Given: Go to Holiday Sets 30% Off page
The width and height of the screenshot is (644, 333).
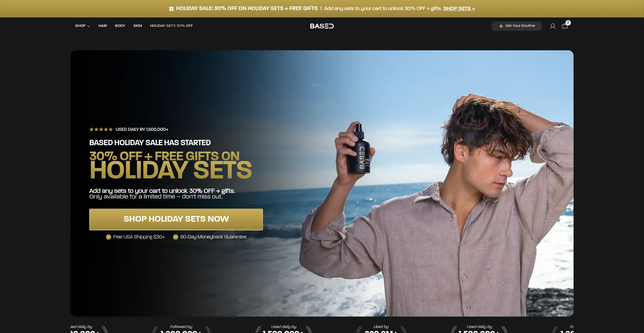Looking at the screenshot, I should [x=171, y=26].
